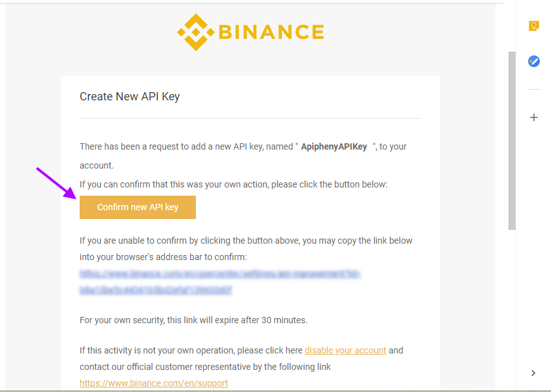Click the Create New API Key heading
Image resolution: width=551 pixels, height=392 pixels.
(130, 97)
